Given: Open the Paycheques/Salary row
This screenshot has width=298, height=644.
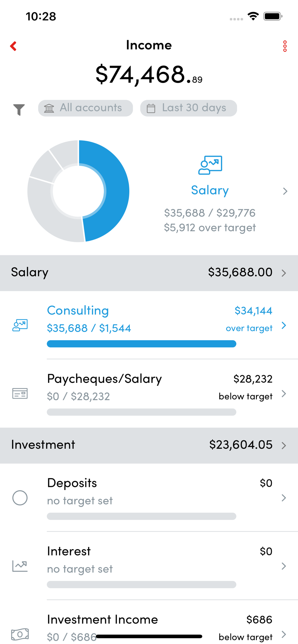Looking at the screenshot, I should (149, 393).
